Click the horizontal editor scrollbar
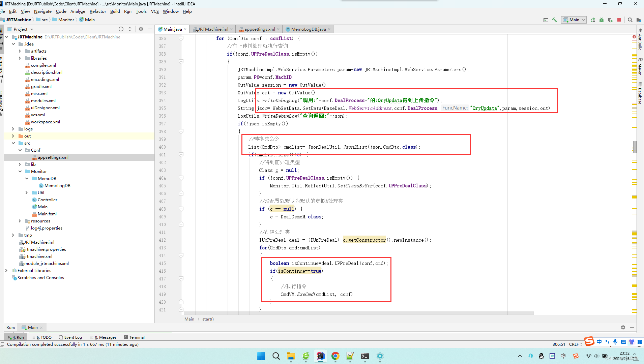Image resolution: width=644 pixels, height=364 pixels. (x=359, y=313)
